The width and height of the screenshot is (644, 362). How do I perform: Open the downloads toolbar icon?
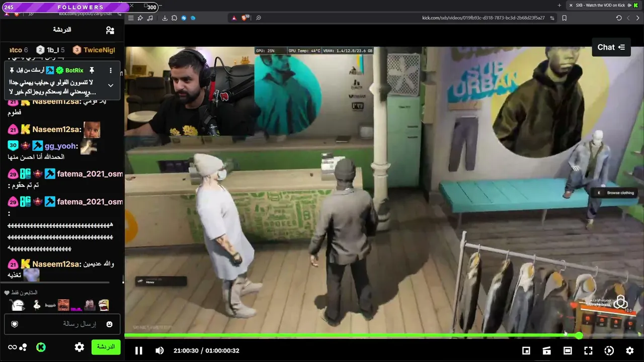click(x=165, y=18)
